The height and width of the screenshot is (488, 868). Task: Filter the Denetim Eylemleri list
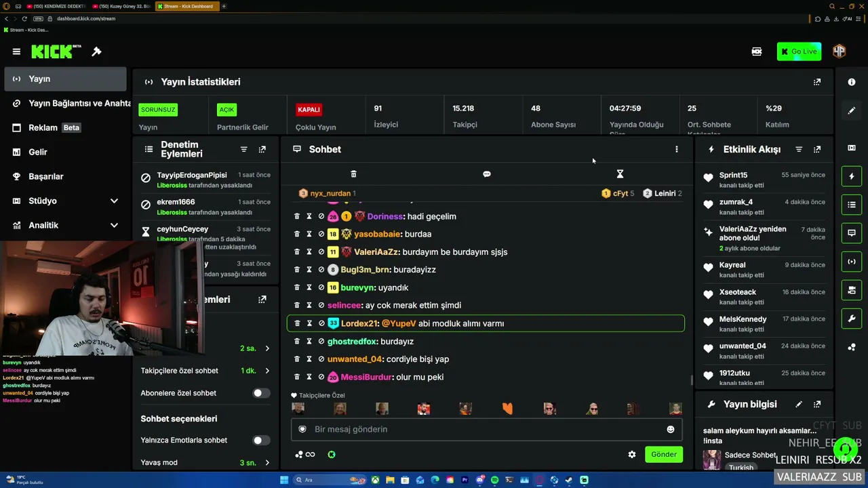click(x=244, y=149)
